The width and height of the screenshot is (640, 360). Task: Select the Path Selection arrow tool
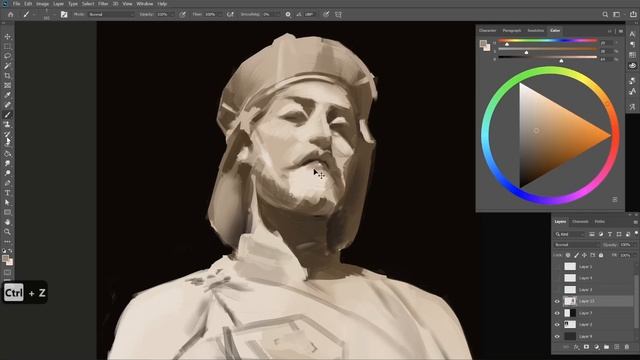(x=7, y=202)
